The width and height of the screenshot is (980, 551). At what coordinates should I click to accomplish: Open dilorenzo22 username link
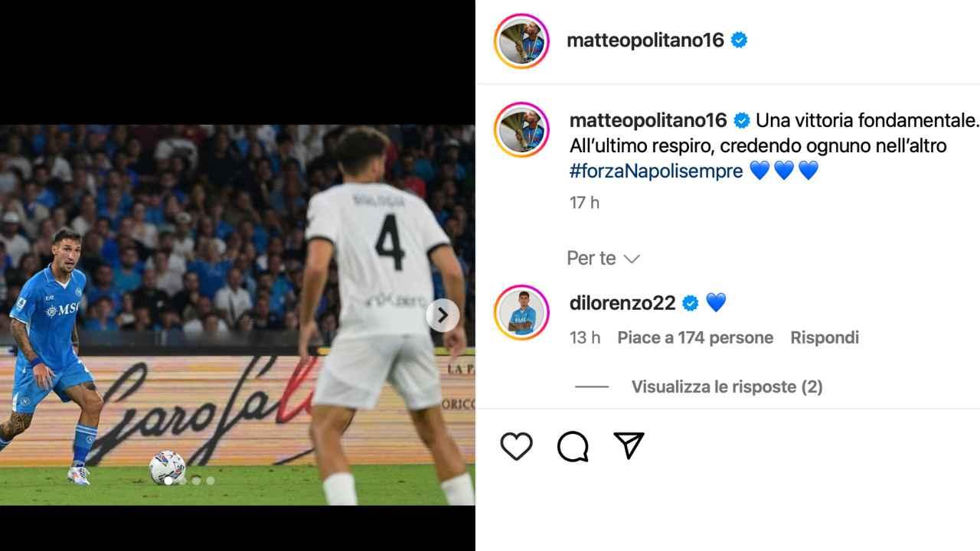(x=622, y=303)
